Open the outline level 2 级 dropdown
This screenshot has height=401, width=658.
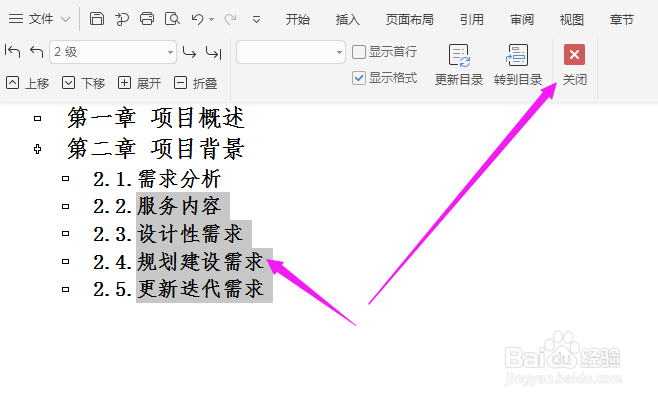[113, 52]
